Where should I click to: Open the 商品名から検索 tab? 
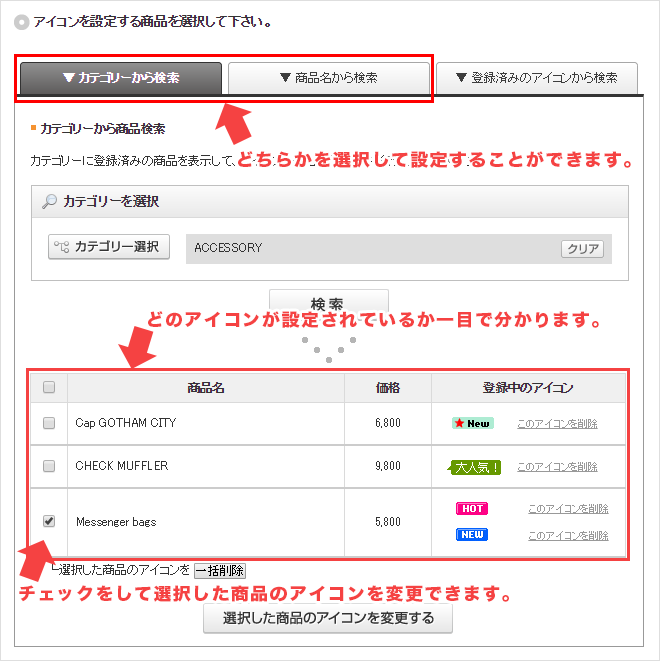click(329, 78)
